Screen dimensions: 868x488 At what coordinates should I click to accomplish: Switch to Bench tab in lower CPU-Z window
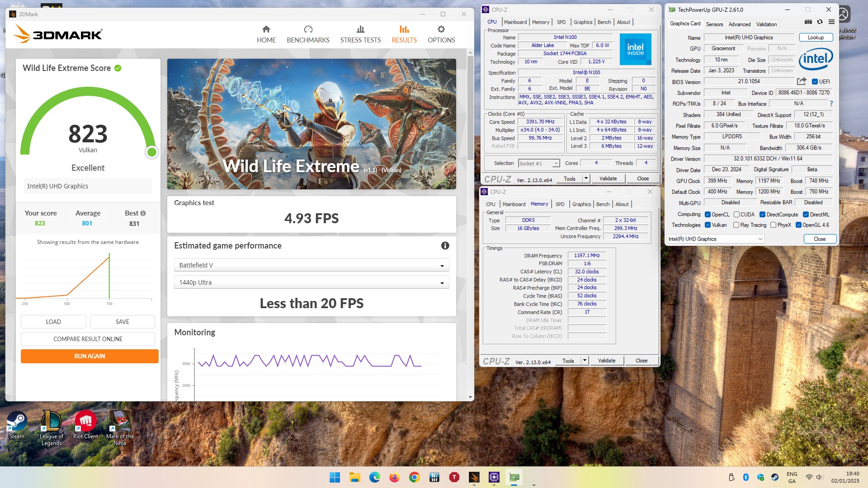(x=603, y=204)
